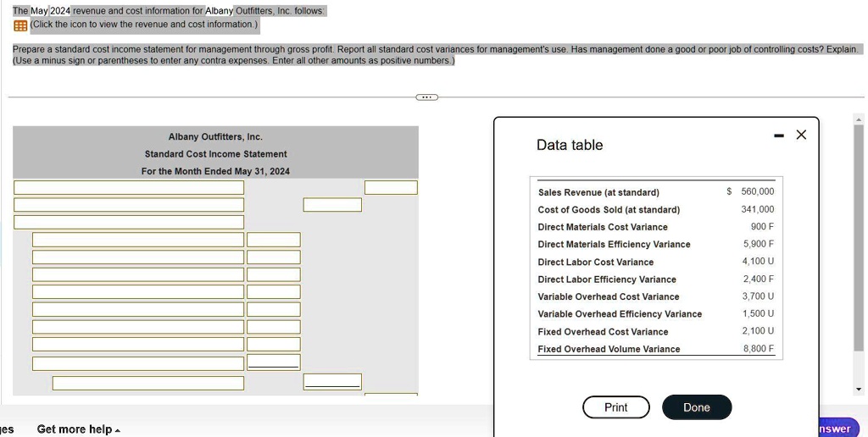
Task: Click the Direct Labor Cost Variance label
Action: pyautogui.click(x=596, y=263)
